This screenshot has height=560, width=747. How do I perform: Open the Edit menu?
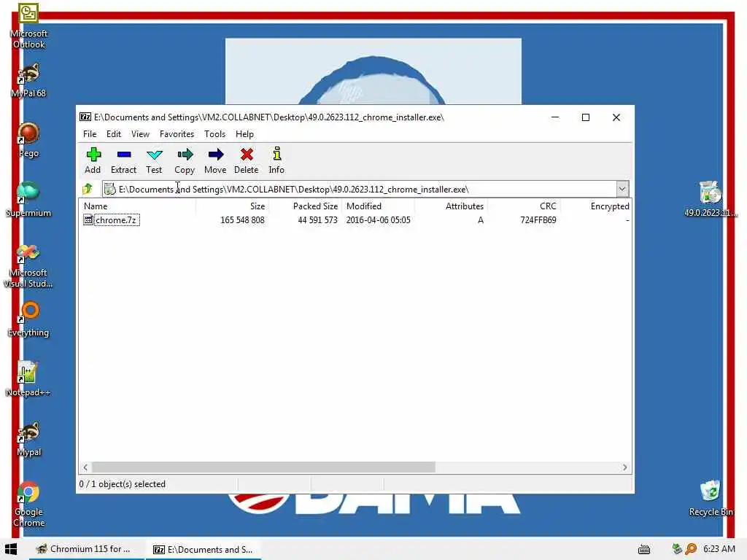point(113,134)
